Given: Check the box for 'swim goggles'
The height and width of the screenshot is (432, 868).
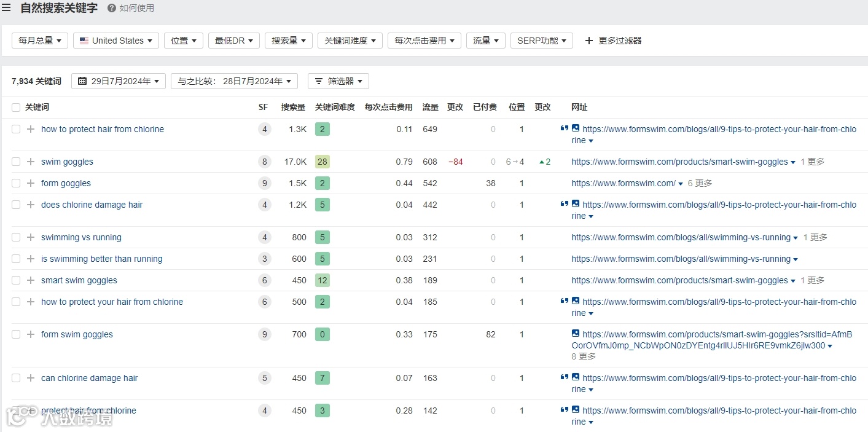Looking at the screenshot, I should point(16,162).
